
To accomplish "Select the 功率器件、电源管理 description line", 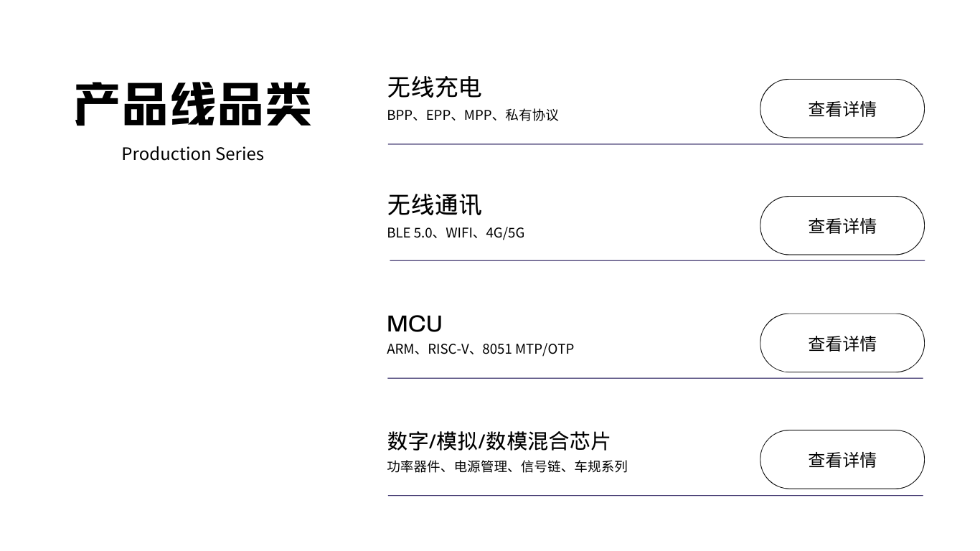I will (507, 466).
